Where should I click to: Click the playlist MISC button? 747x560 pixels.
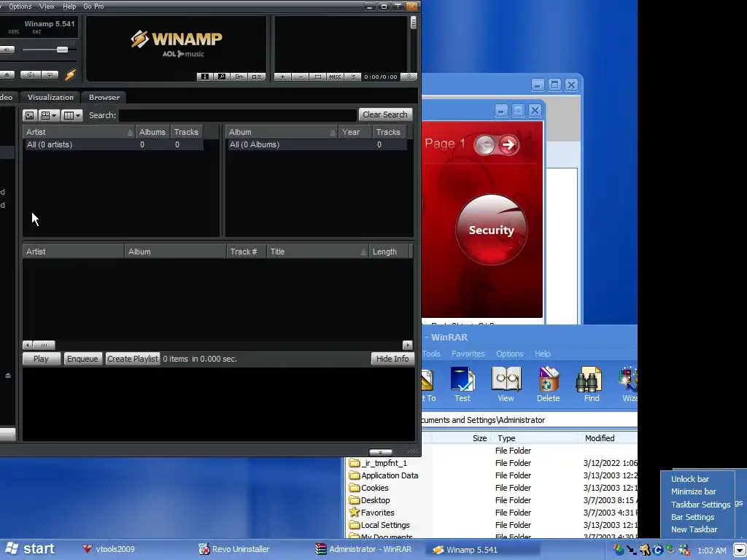[335, 77]
